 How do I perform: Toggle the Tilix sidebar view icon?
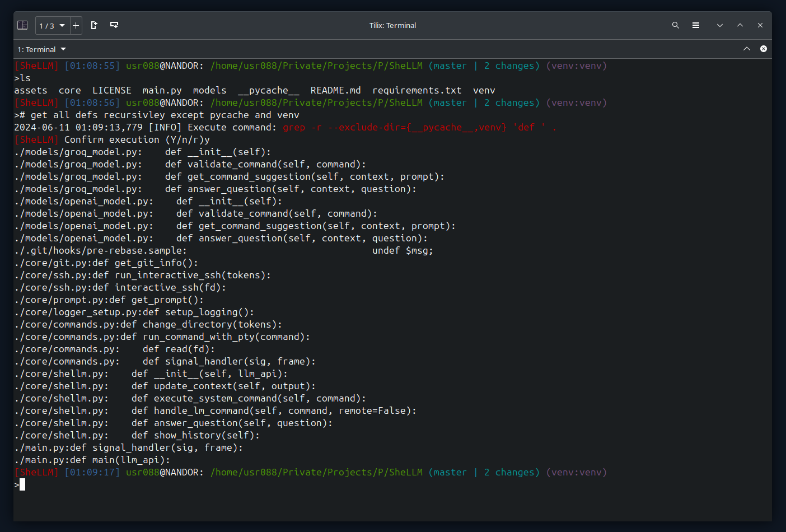22,25
